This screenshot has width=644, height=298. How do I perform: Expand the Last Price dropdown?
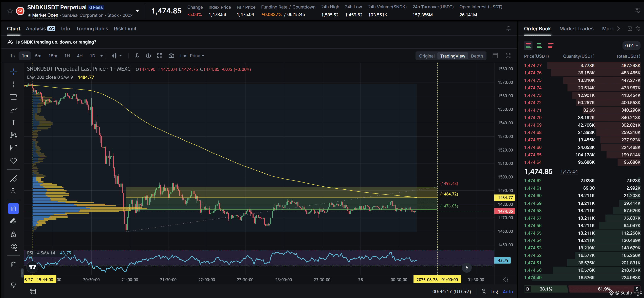192,56
